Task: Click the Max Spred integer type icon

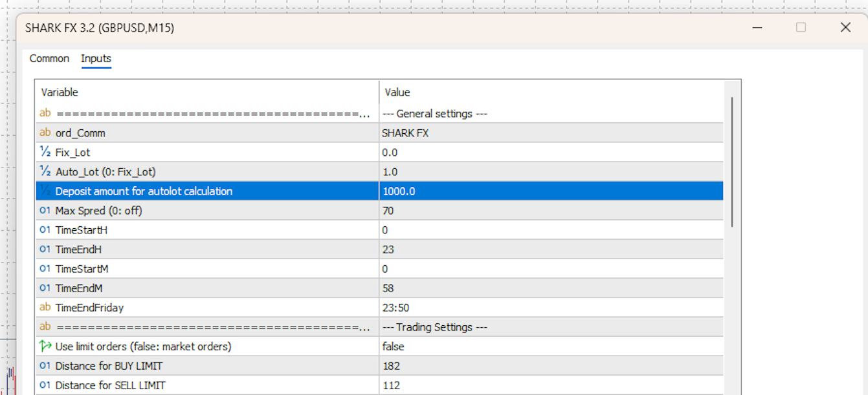Action: [45, 211]
